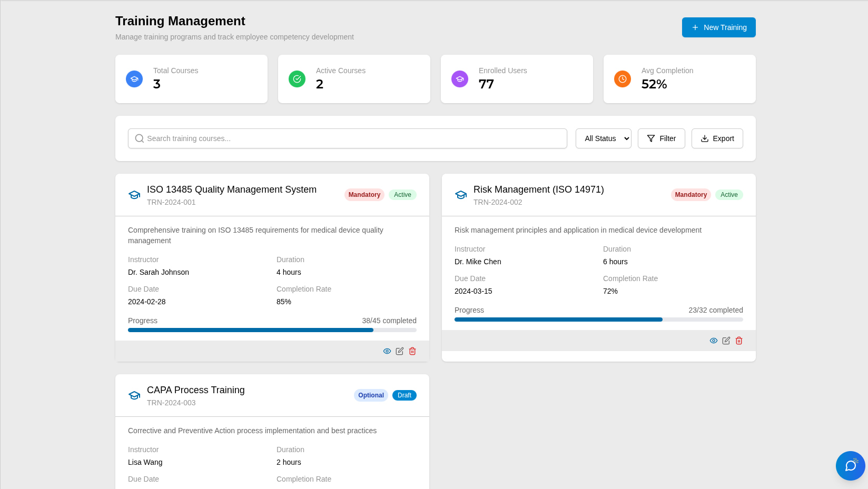Viewport: 868px width, 489px height.
Task: Toggle the Mandatory badge on Risk Management course
Action: (691, 195)
